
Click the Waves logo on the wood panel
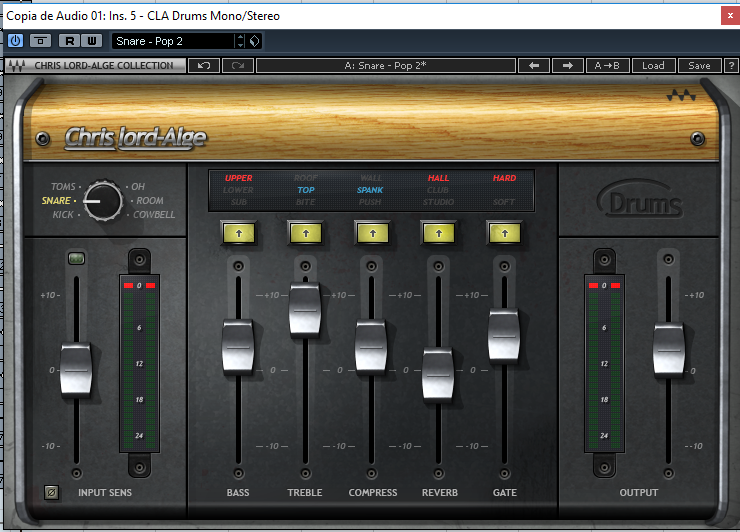tap(681, 96)
